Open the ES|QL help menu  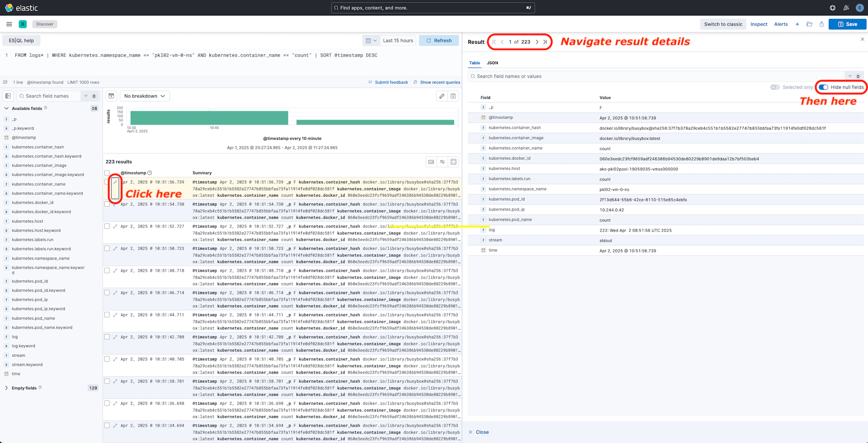[21, 41]
